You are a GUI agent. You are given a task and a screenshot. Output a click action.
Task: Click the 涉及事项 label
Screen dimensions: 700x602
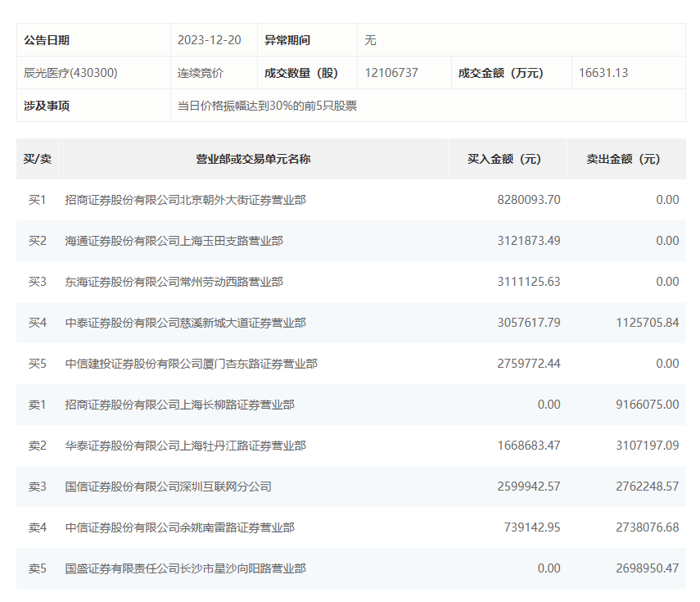coord(47,106)
